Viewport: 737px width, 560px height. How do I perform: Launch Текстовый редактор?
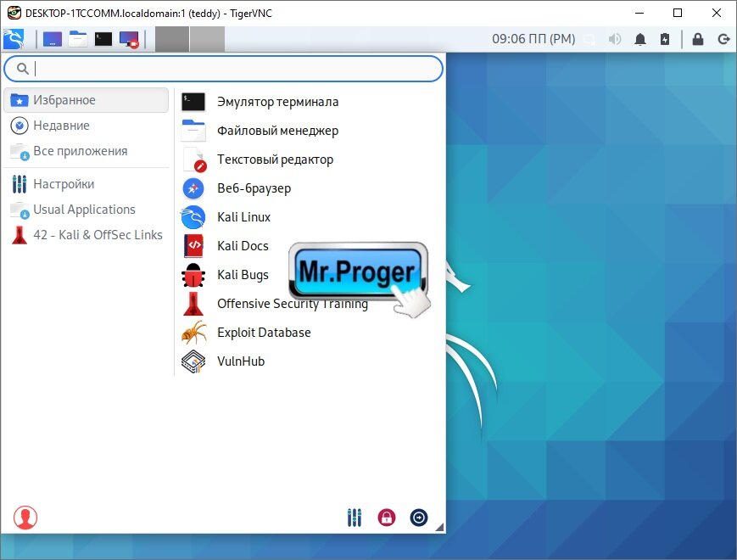(310, 160)
